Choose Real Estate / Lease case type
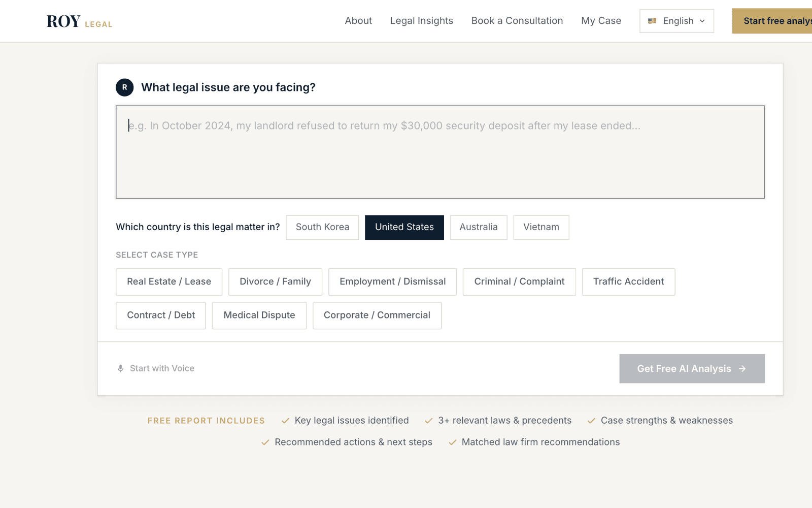The image size is (812, 508). [x=169, y=282]
